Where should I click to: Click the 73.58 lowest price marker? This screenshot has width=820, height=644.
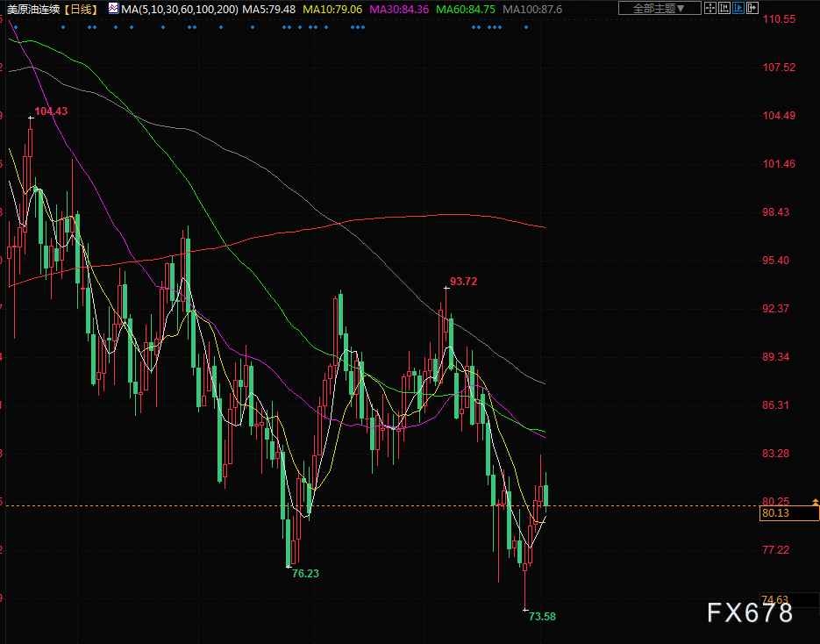542,616
